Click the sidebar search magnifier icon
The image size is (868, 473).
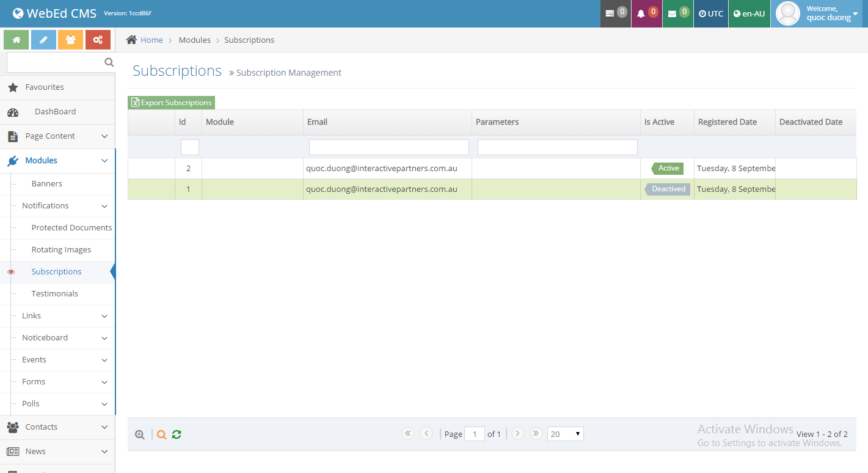pos(109,62)
